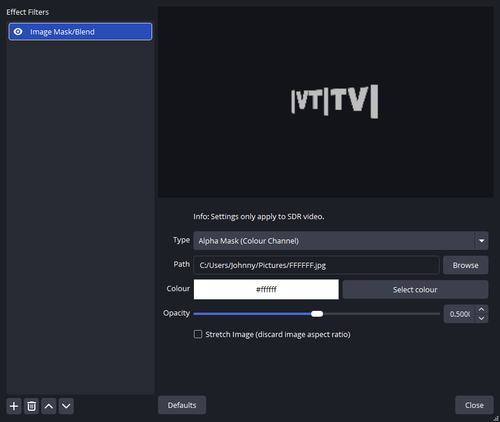Hide the Image Mask/Blend filter
This screenshot has width=500, height=422.
point(18,32)
